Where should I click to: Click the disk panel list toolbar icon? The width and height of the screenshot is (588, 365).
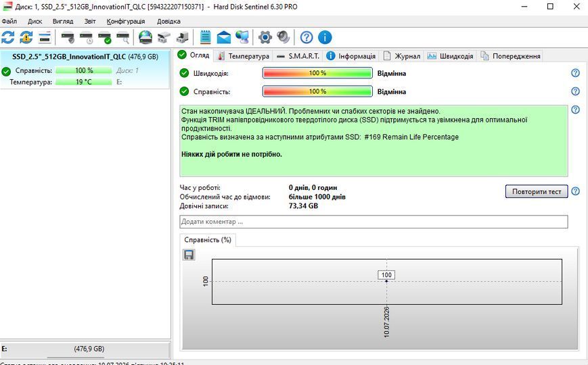click(x=45, y=37)
